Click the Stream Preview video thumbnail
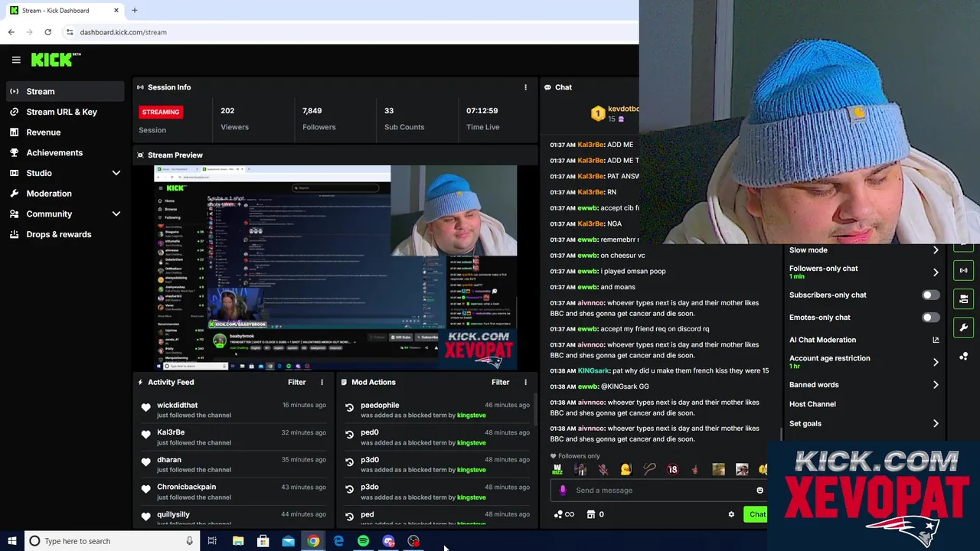 coord(335,268)
